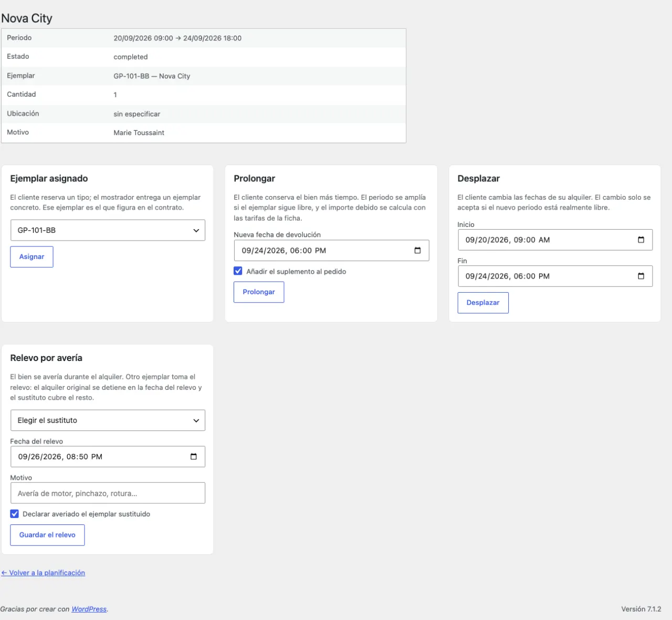Viewport: 672px width, 620px height.
Task: Click the Asignar button
Action: 31,257
